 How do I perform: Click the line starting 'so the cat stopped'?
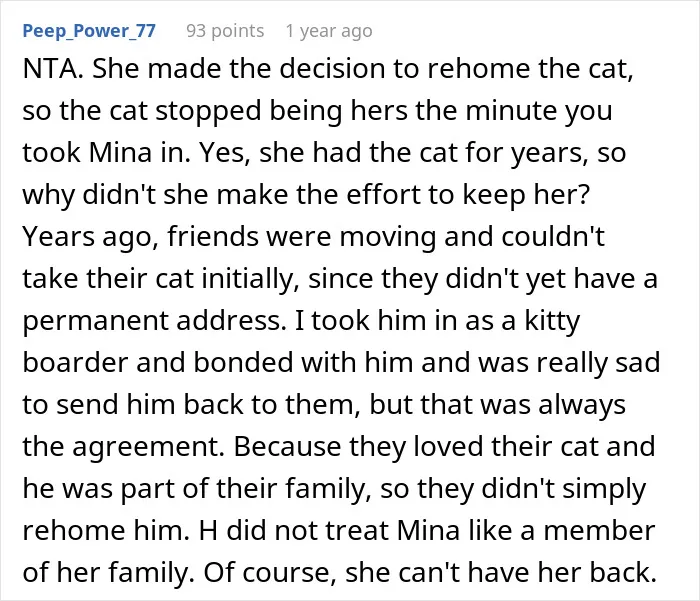[317, 111]
